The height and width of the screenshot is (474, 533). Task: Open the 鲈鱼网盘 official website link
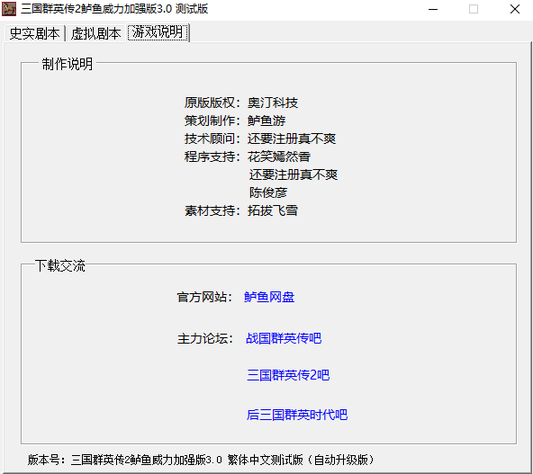[269, 297]
